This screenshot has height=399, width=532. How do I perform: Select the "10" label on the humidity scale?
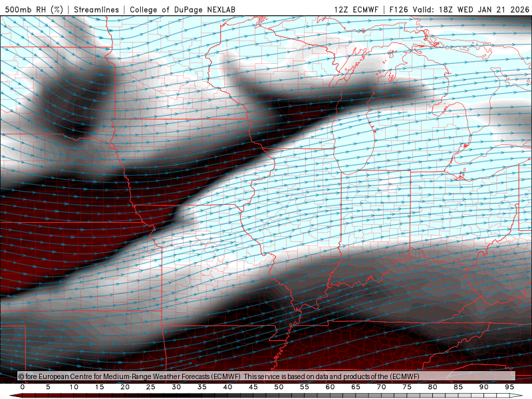[74, 387]
